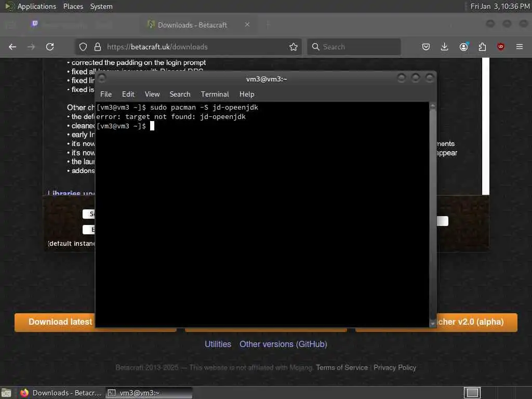Open terminal Help menu
The image size is (532, 399).
click(247, 95)
